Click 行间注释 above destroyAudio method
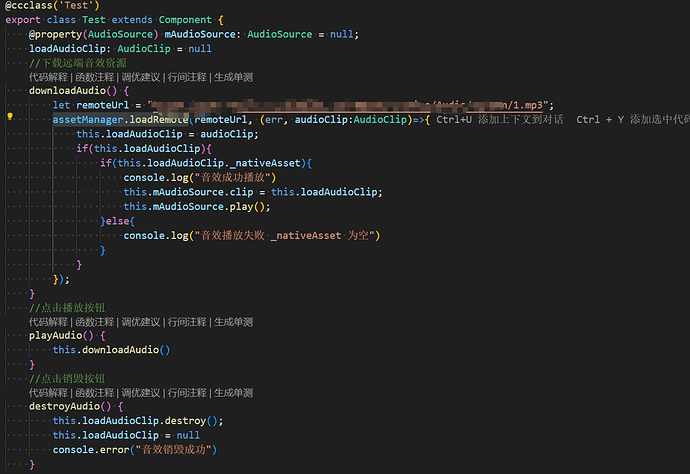690x474 pixels. (x=187, y=393)
